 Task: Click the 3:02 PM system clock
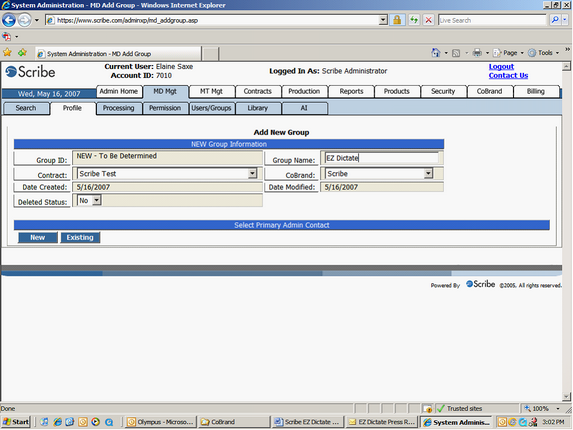point(553,422)
